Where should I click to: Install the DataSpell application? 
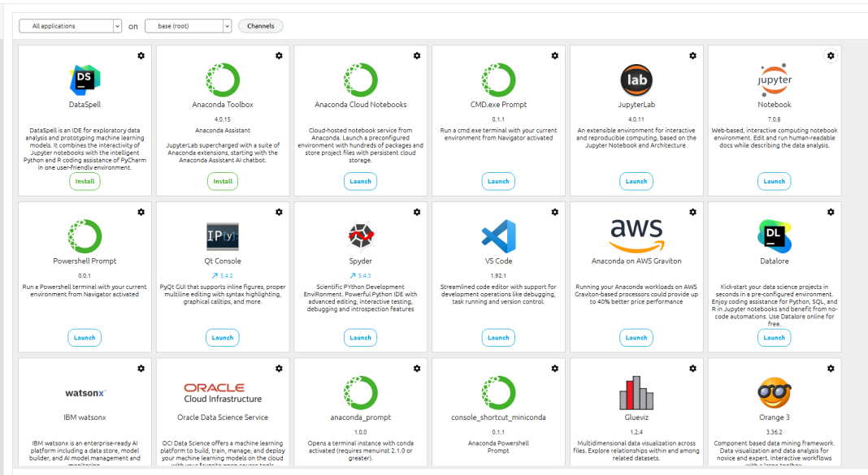pos(85,181)
